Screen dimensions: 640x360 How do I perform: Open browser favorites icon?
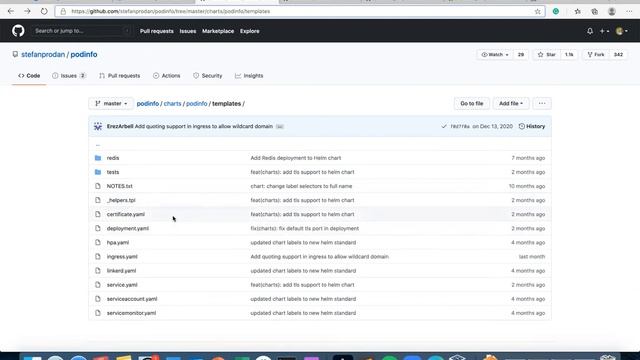tap(578, 11)
